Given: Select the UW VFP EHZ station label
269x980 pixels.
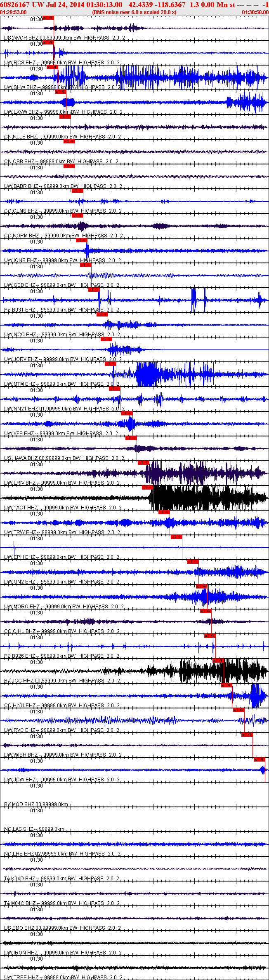Looking at the screenshot, I should [x=61, y=434].
